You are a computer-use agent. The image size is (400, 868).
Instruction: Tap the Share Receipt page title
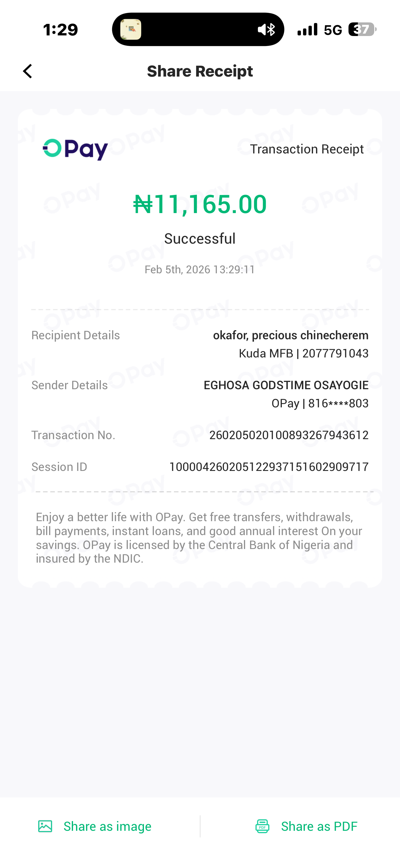pos(200,71)
